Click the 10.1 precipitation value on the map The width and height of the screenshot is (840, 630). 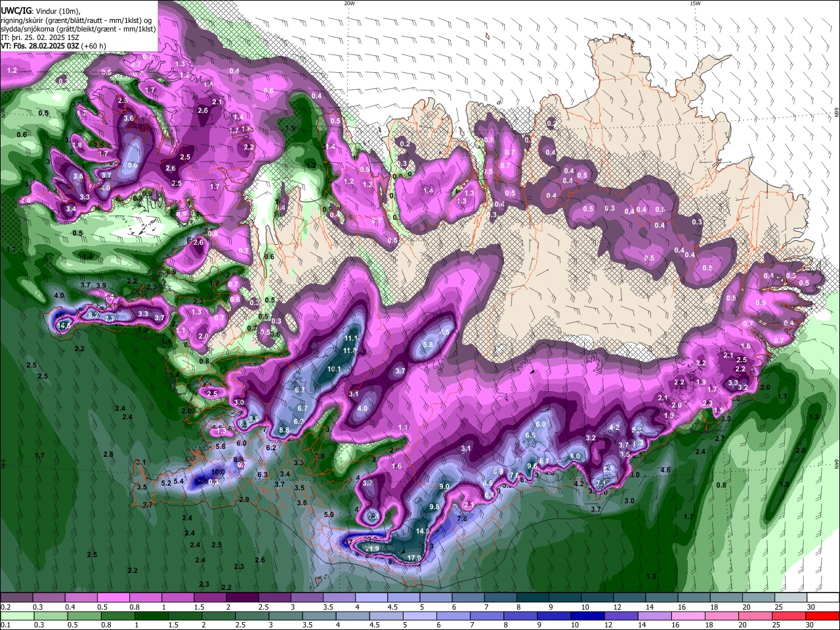pyautogui.click(x=334, y=369)
